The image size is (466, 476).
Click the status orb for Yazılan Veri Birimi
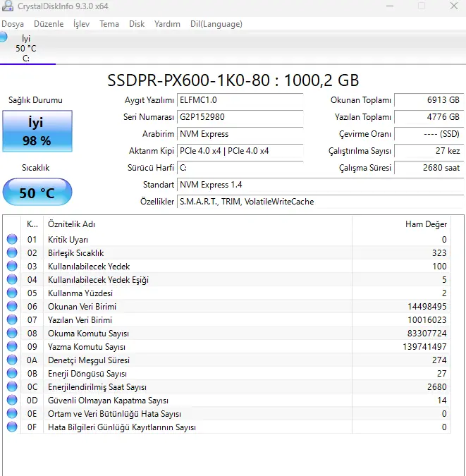12,319
